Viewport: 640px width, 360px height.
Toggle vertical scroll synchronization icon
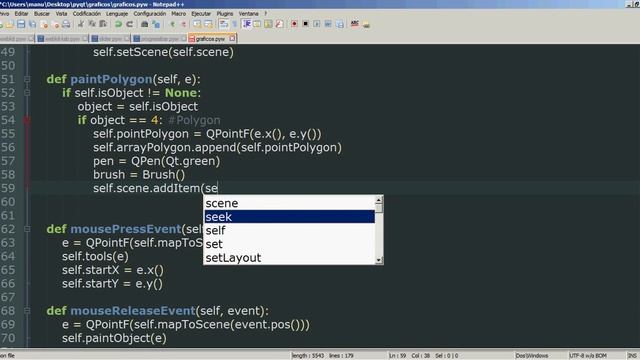(197, 24)
